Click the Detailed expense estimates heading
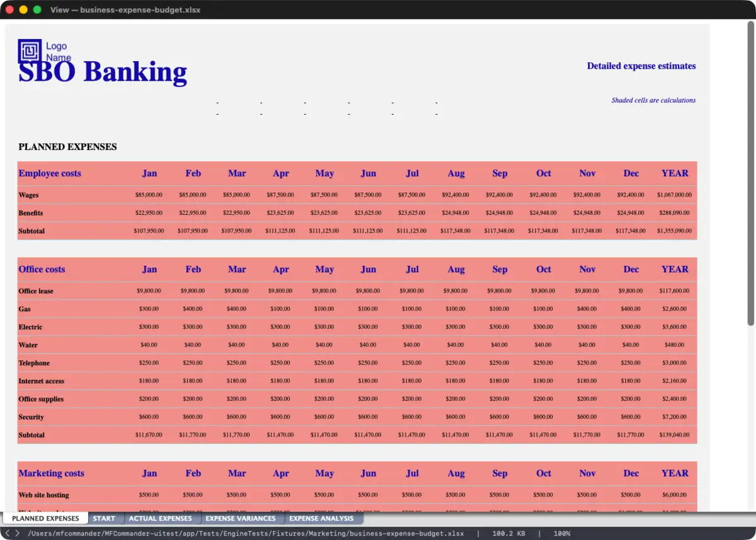 [641, 66]
